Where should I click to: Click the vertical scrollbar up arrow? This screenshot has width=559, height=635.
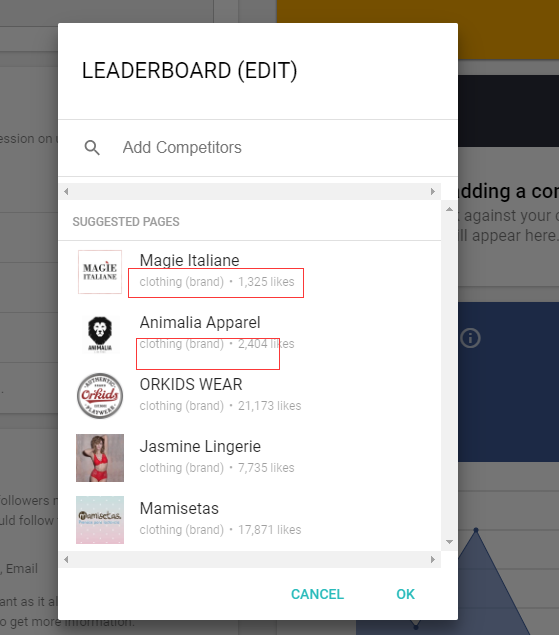pos(449,209)
